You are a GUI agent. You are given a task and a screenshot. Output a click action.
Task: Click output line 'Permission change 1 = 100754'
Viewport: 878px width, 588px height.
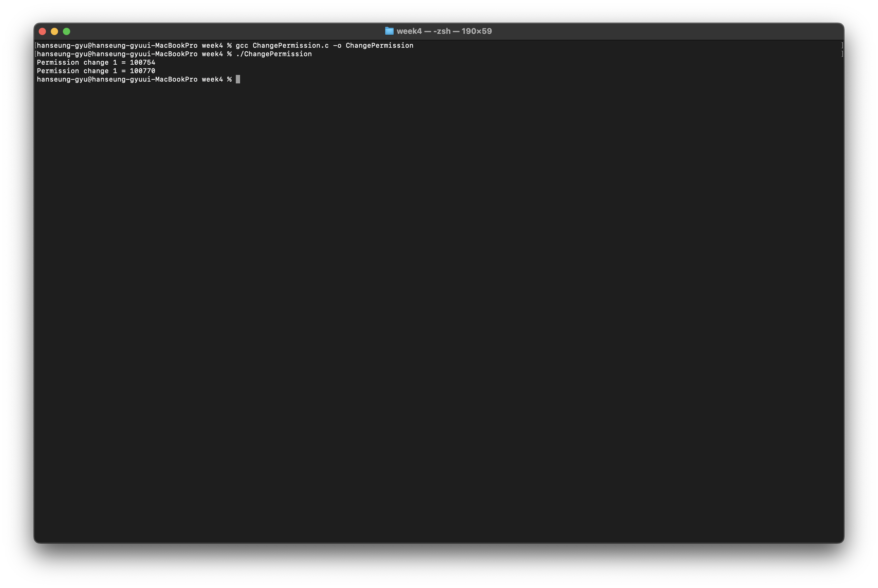click(96, 62)
